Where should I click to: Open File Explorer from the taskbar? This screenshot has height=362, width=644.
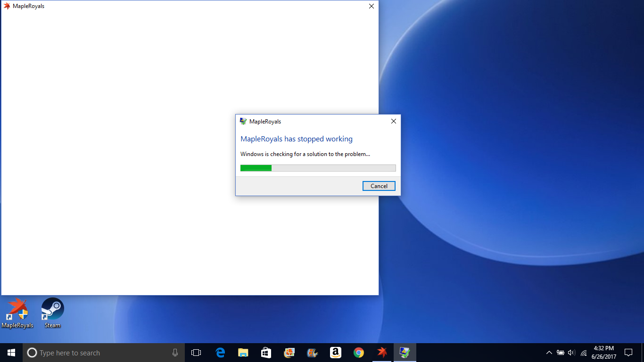(x=243, y=353)
